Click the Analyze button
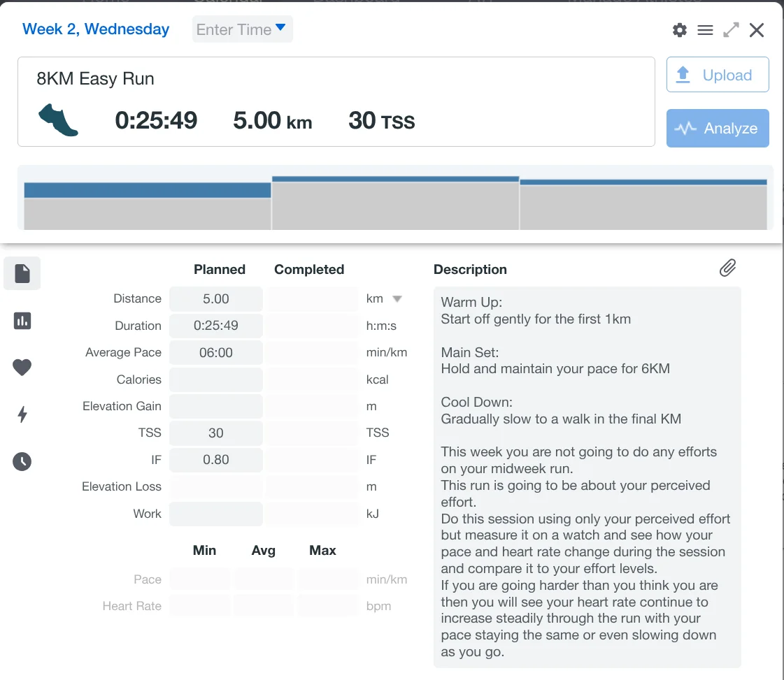Viewport: 784px width, 680px height. pos(718,129)
